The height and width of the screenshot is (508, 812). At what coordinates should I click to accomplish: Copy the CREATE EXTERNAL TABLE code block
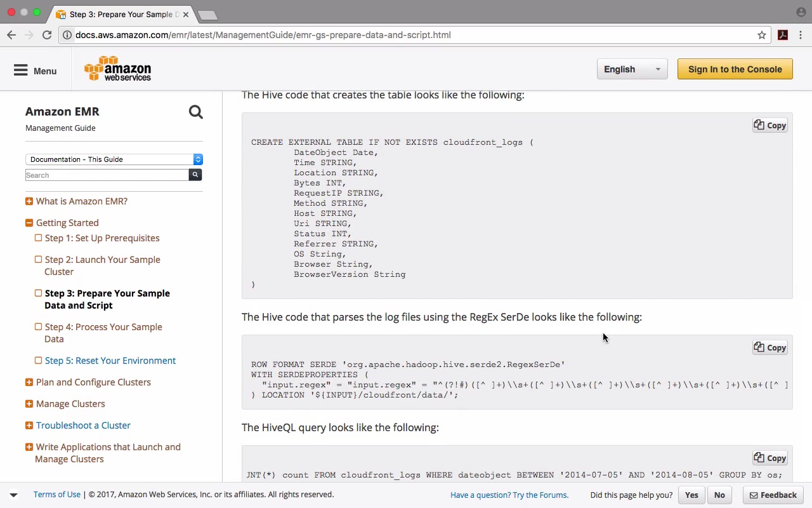(x=770, y=125)
